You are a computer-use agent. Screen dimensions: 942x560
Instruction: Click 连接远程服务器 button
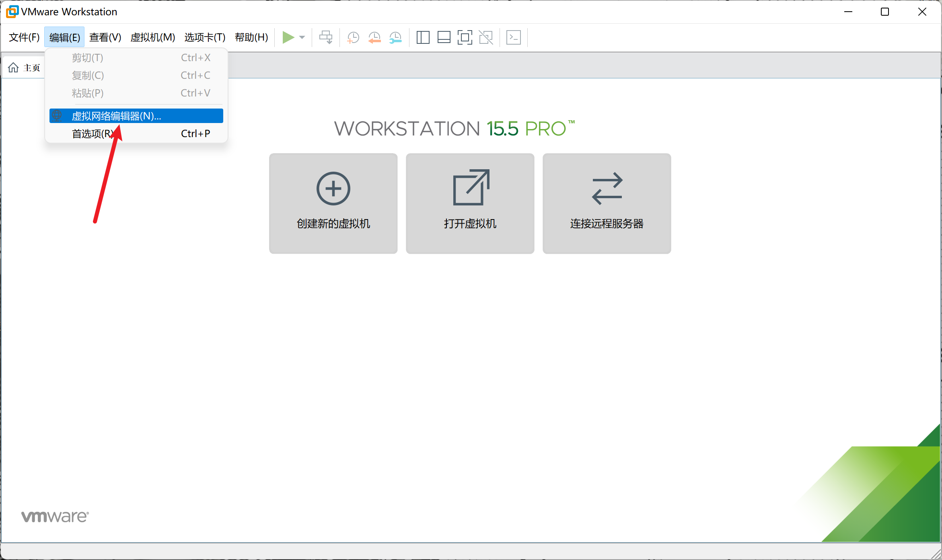pyautogui.click(x=607, y=203)
